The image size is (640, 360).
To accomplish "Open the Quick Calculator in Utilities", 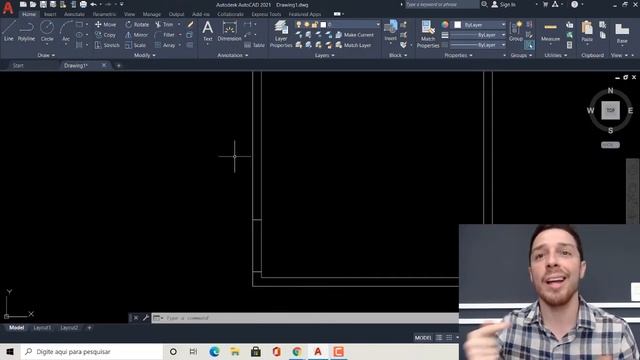I will pyautogui.click(x=569, y=45).
